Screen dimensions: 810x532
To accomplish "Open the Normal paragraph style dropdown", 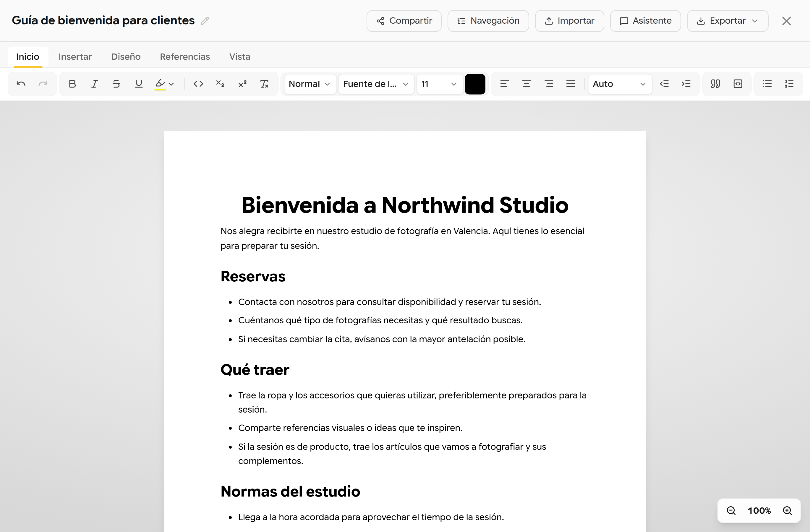I will [x=310, y=84].
